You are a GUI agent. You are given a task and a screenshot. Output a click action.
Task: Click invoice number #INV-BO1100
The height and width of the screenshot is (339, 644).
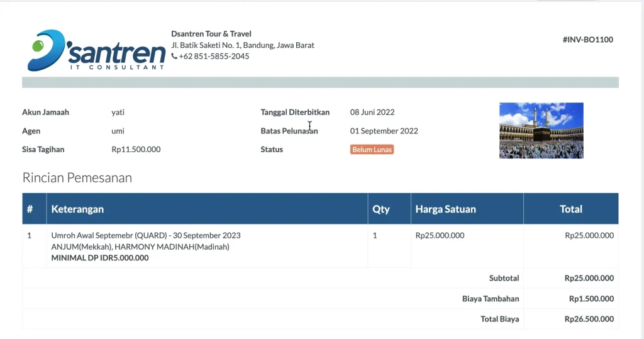pyautogui.click(x=587, y=40)
